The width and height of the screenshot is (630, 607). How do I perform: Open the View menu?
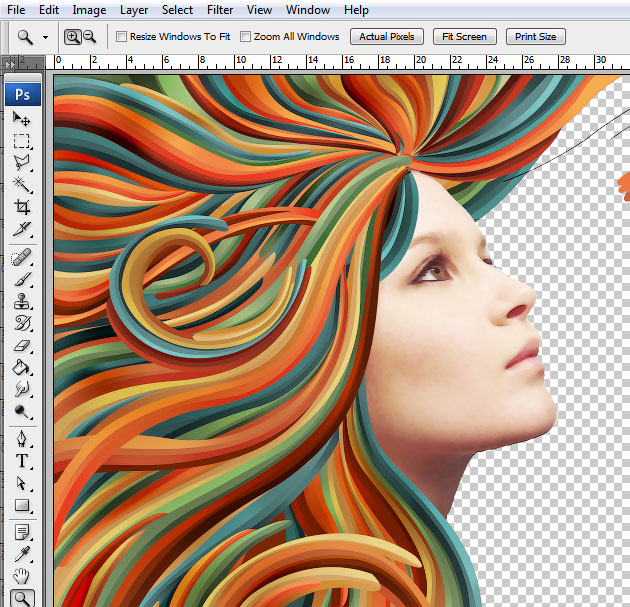pos(259,10)
